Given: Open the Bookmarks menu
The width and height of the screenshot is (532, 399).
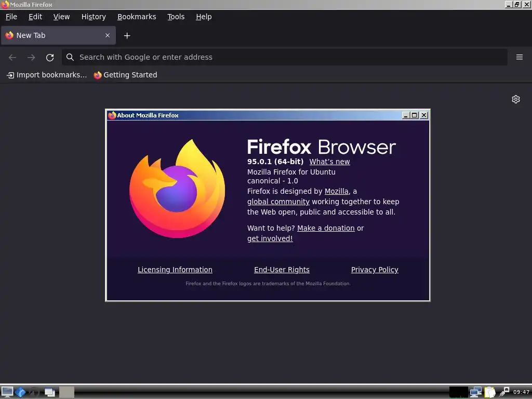Looking at the screenshot, I should coord(137,17).
